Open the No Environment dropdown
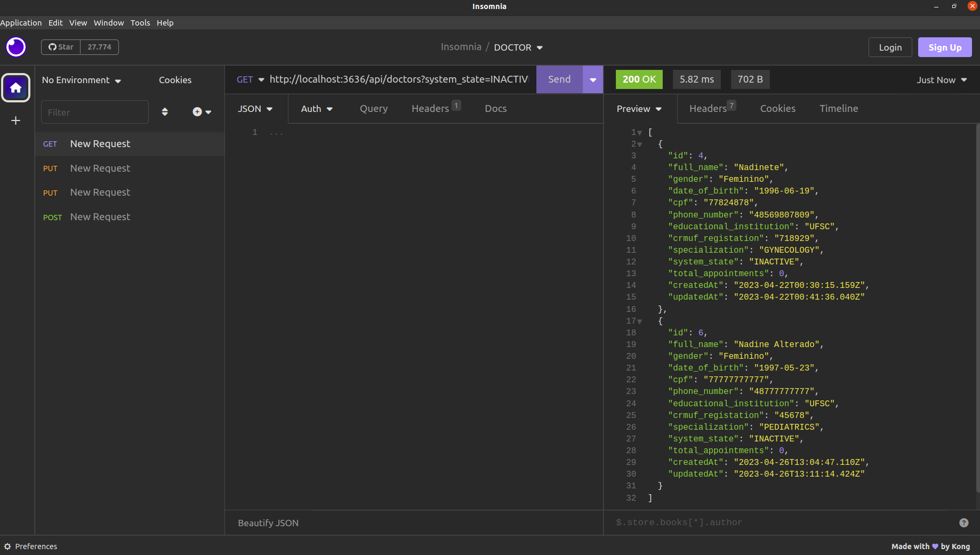This screenshot has height=555, width=980. (82, 80)
